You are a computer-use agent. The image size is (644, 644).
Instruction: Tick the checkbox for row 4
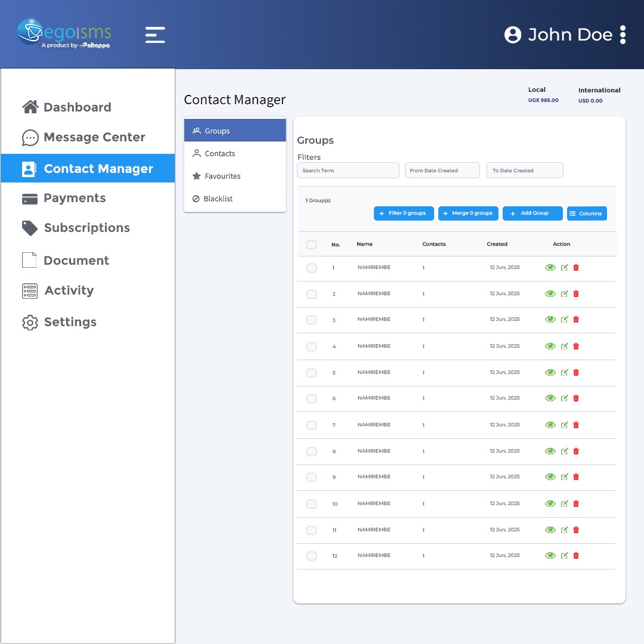312,346
